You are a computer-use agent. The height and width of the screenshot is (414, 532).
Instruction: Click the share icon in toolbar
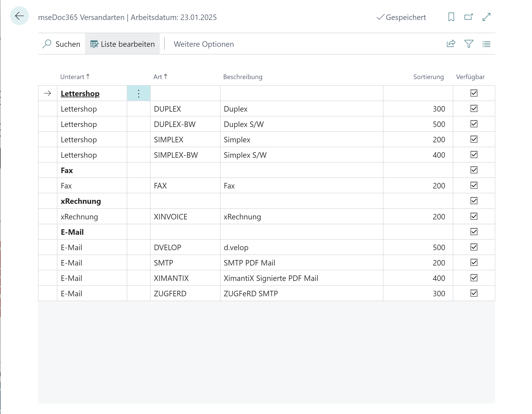[451, 44]
